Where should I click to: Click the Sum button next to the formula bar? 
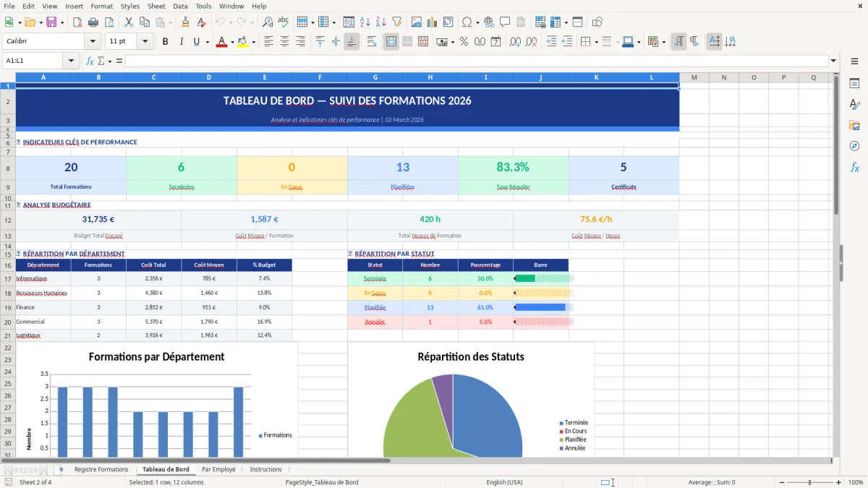pos(100,60)
